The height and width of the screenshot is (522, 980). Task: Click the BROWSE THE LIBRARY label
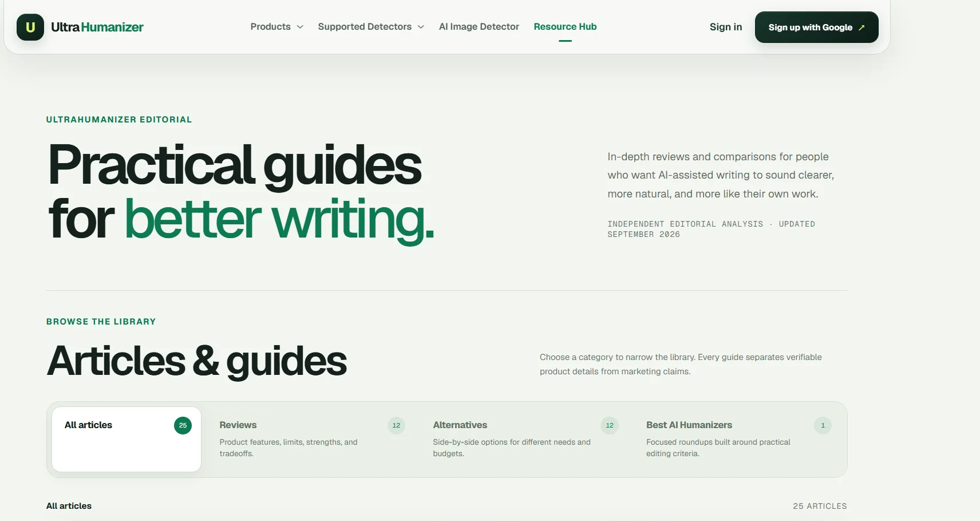pos(101,322)
